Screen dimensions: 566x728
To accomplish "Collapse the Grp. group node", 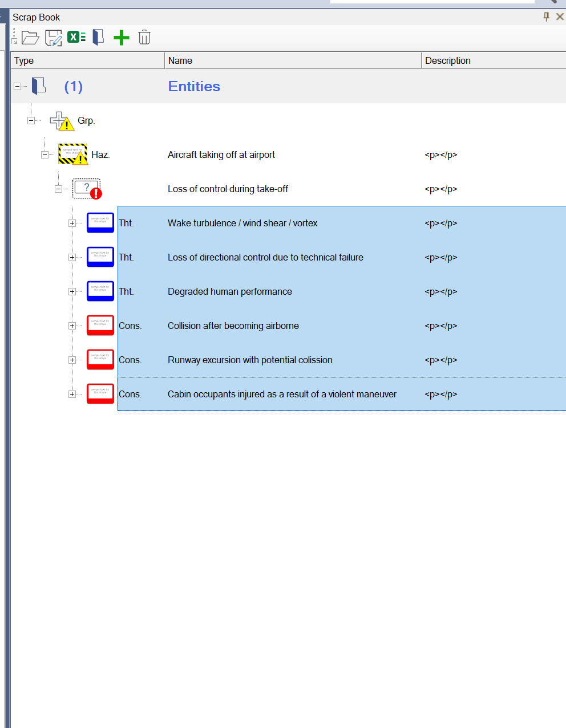I will 31,120.
